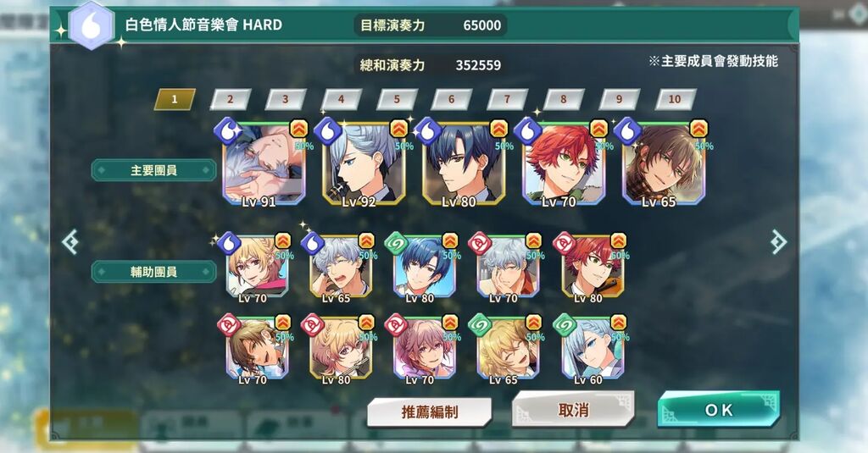The image size is (868, 453).
Task: Tap upgrade arrow icon on Lv 91 card
Action: (x=299, y=129)
